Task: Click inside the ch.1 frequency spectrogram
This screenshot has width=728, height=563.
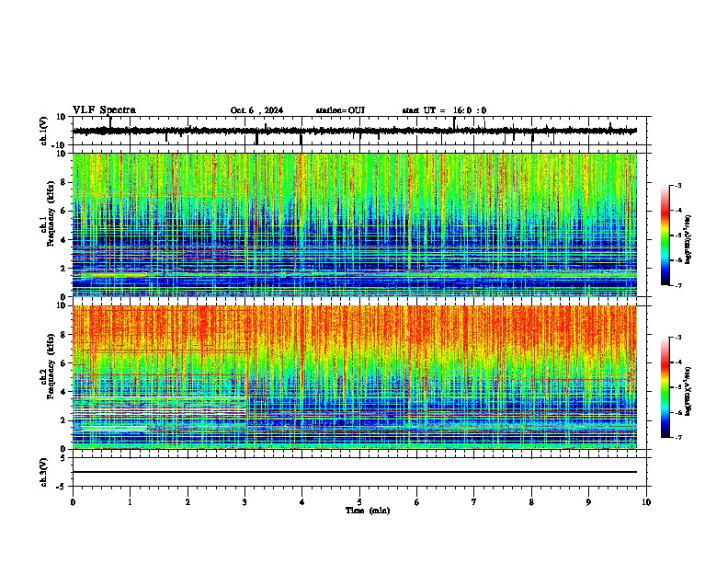Action: click(355, 224)
